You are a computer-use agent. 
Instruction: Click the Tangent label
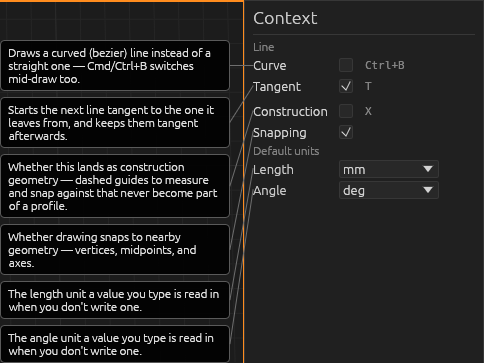[277, 87]
